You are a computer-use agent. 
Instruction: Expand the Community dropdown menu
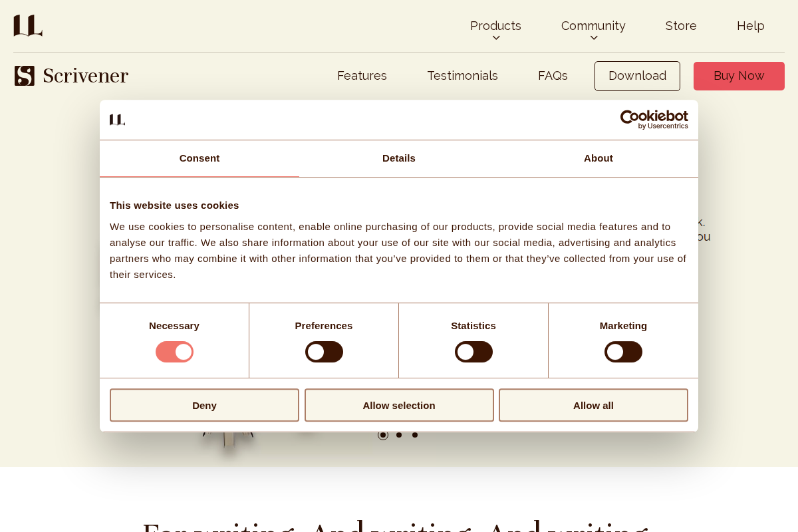[593, 29]
